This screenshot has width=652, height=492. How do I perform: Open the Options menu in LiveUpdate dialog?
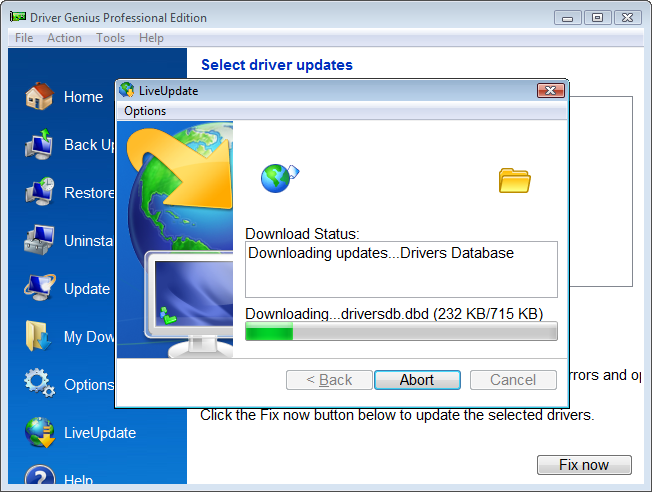pos(145,111)
